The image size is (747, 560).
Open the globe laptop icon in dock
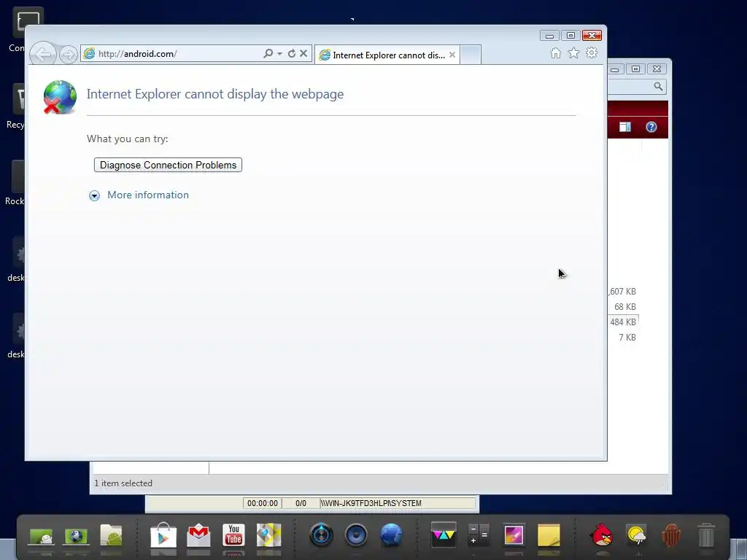coord(76,537)
